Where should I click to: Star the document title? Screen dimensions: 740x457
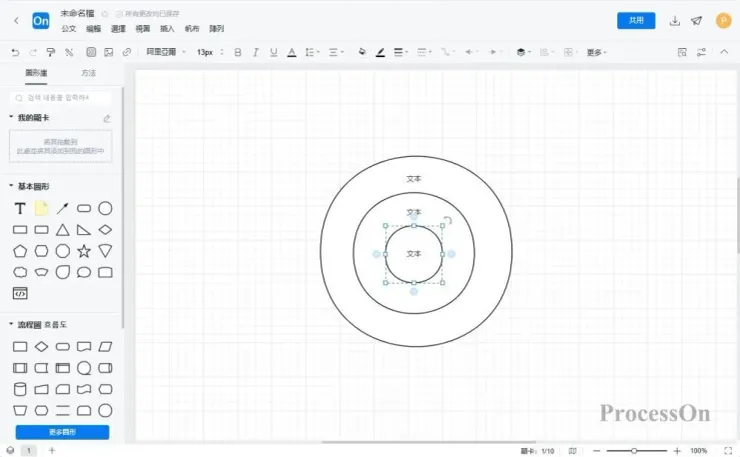point(105,14)
